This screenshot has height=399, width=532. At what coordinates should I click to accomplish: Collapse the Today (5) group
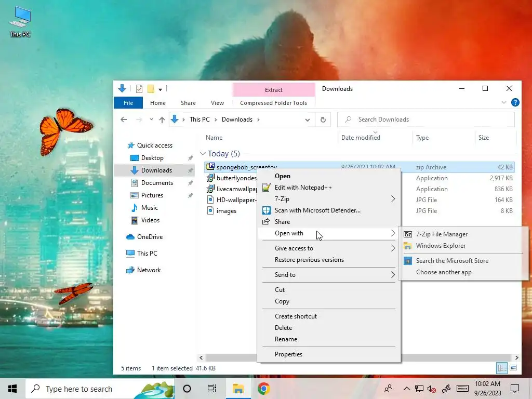tap(203, 154)
